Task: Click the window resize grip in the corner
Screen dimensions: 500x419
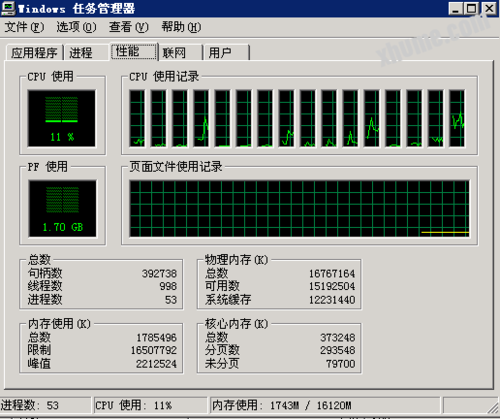Action: click(x=493, y=407)
